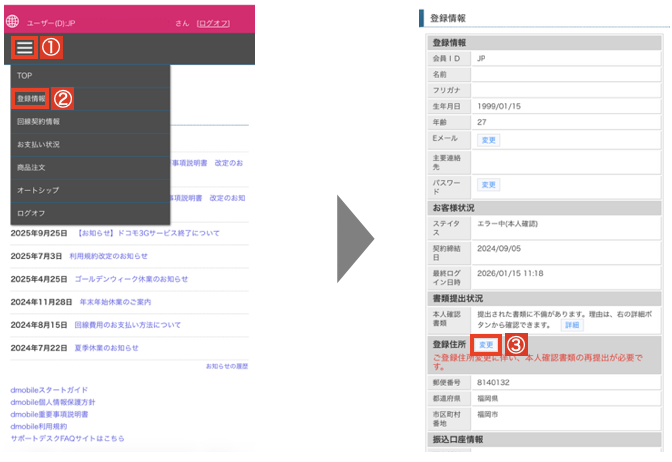Open the hamburger menu icon
Viewport: 672px width, 462px height.
(x=25, y=47)
